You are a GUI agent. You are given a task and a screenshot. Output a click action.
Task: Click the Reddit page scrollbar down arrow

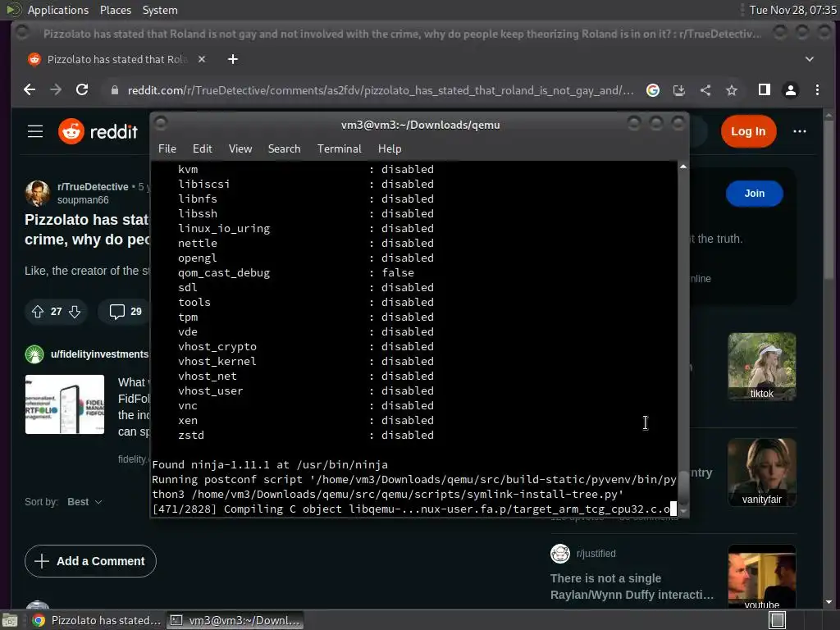coord(829,602)
